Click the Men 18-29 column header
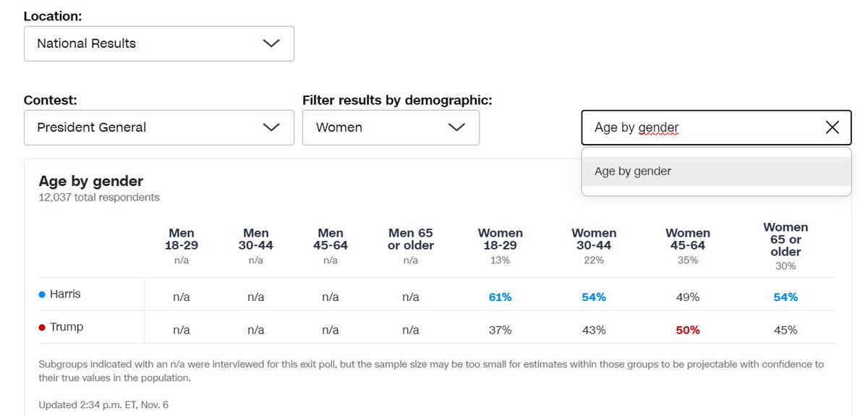Viewport: 868px width, 416px height. [182, 239]
